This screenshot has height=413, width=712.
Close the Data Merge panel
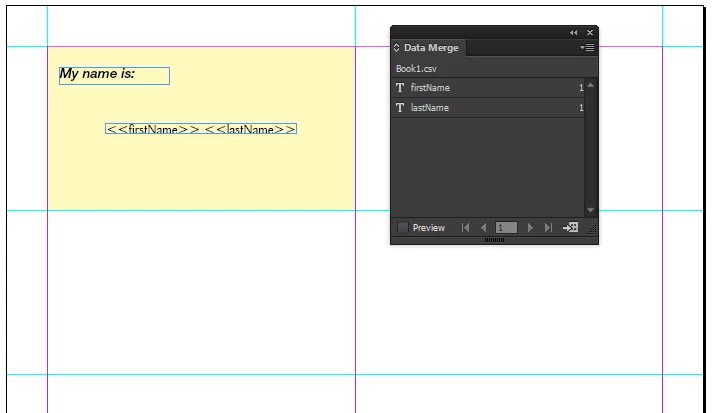click(590, 33)
